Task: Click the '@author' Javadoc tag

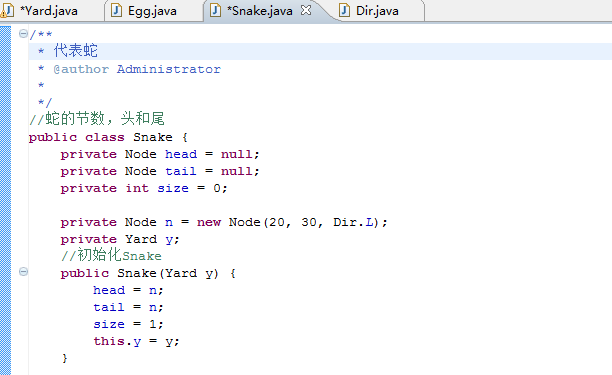Action: click(81, 69)
